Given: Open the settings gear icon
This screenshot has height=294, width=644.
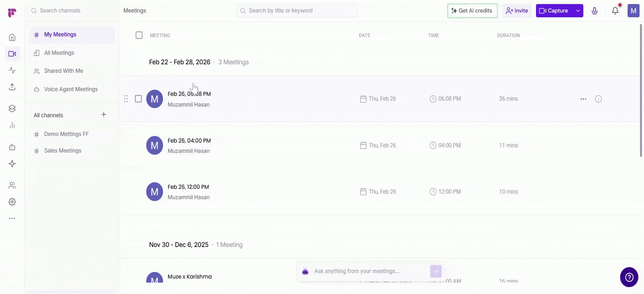Looking at the screenshot, I should (x=12, y=202).
